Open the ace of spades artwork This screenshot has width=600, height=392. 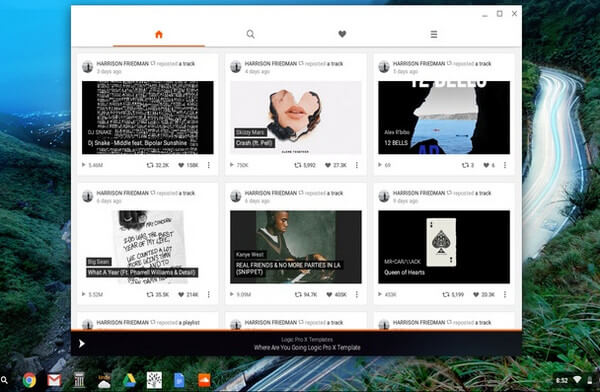[x=444, y=247]
